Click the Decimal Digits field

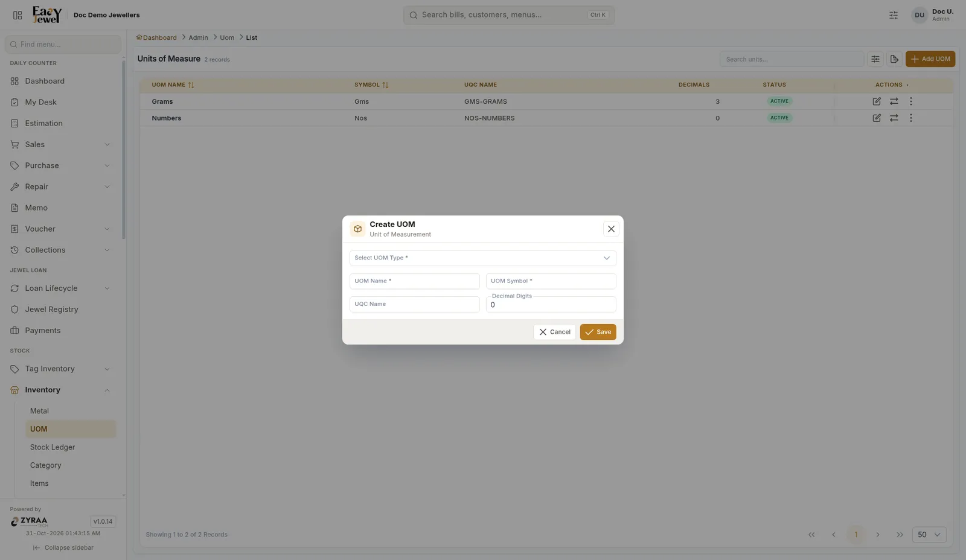tap(551, 304)
